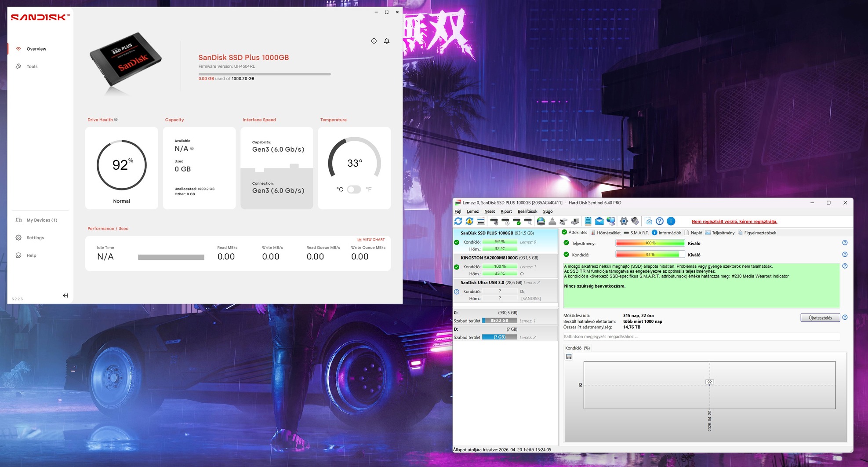Switch to the Hőmérséklet tab
Viewport: 868px width, 467px height.
click(606, 233)
